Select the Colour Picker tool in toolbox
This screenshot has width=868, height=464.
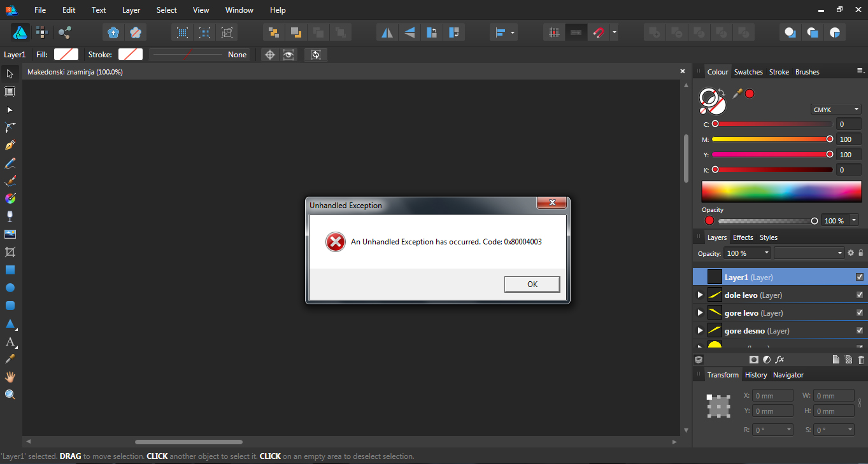(x=10, y=359)
